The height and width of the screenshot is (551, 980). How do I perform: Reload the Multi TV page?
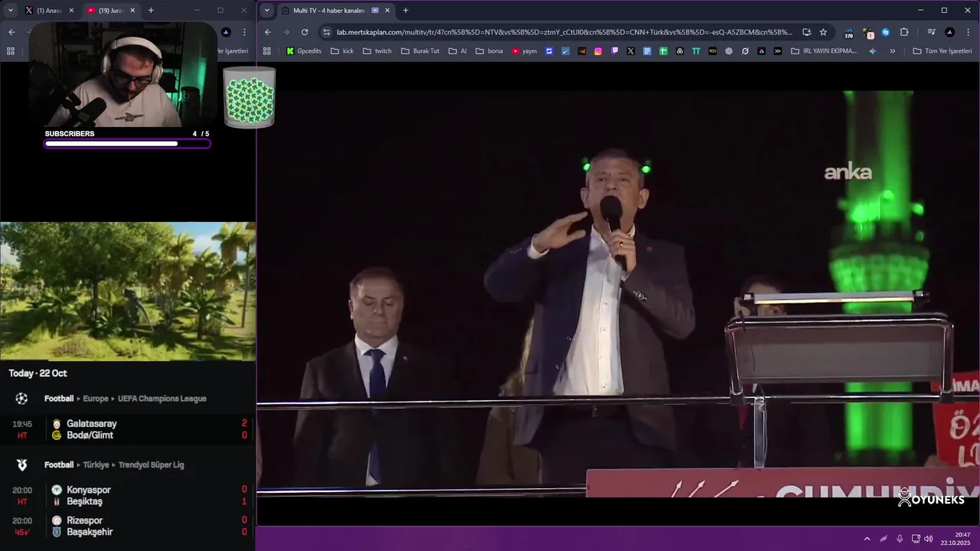(x=305, y=32)
